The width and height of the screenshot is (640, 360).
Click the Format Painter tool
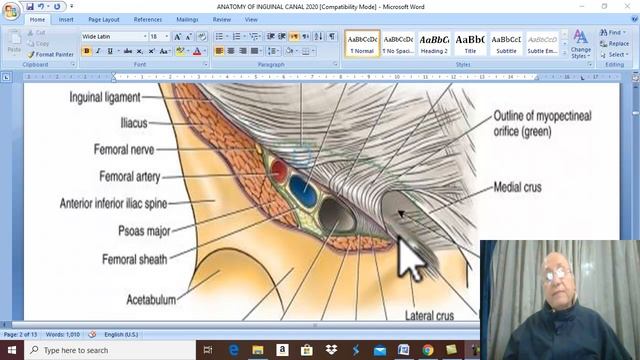51,54
